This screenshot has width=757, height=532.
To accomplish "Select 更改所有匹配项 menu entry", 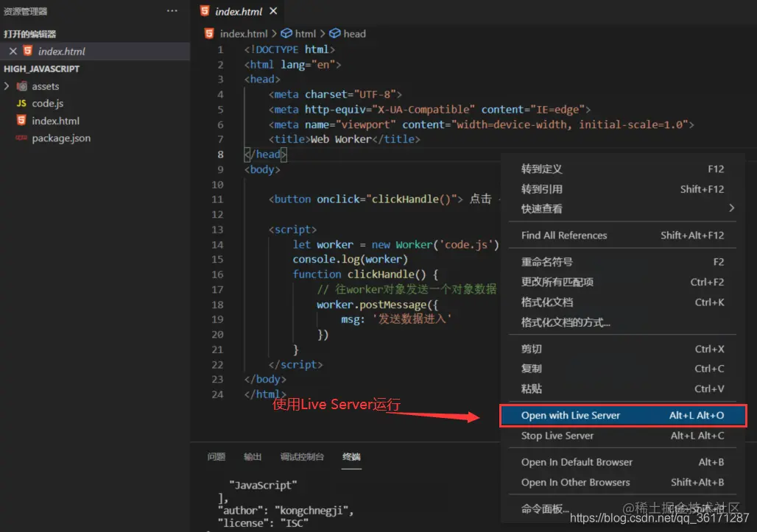I will pyautogui.click(x=622, y=282).
